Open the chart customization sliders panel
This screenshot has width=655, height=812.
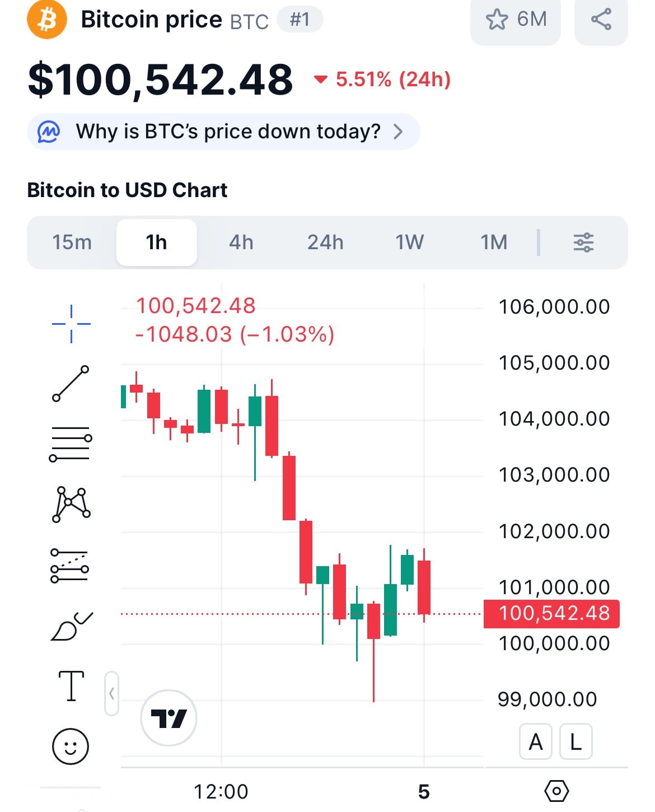point(583,242)
